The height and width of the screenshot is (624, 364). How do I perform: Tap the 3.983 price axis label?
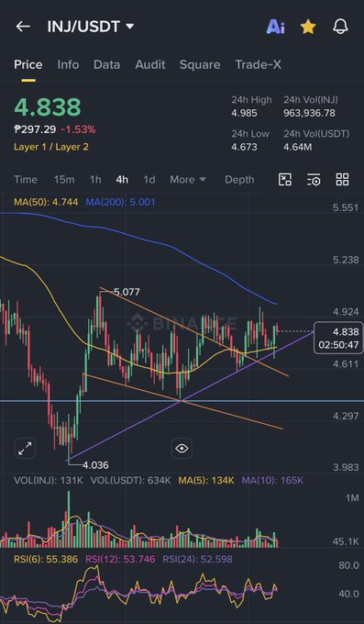coord(346,467)
